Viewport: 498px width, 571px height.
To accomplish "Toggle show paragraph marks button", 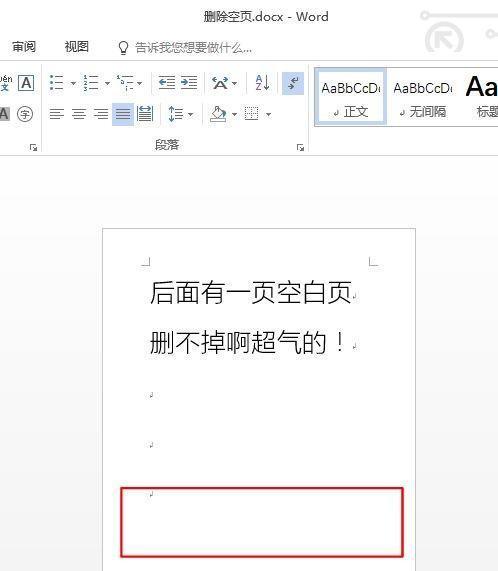I will [293, 83].
